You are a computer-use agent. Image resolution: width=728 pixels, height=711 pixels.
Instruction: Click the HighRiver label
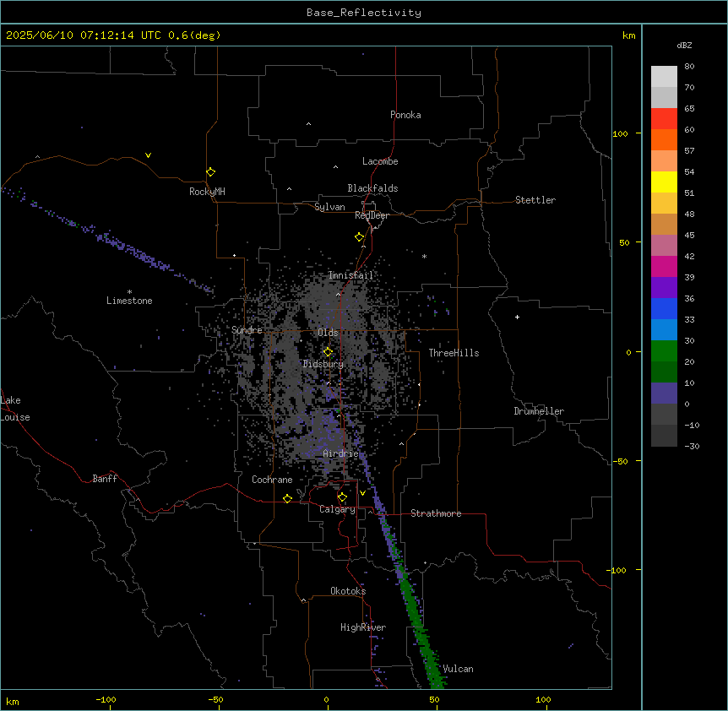pos(363,627)
